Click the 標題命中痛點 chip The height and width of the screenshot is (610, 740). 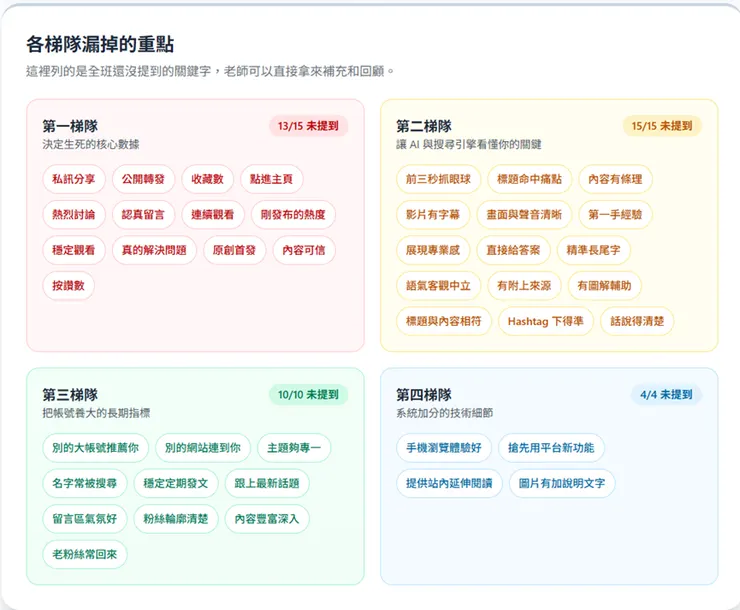(530, 179)
